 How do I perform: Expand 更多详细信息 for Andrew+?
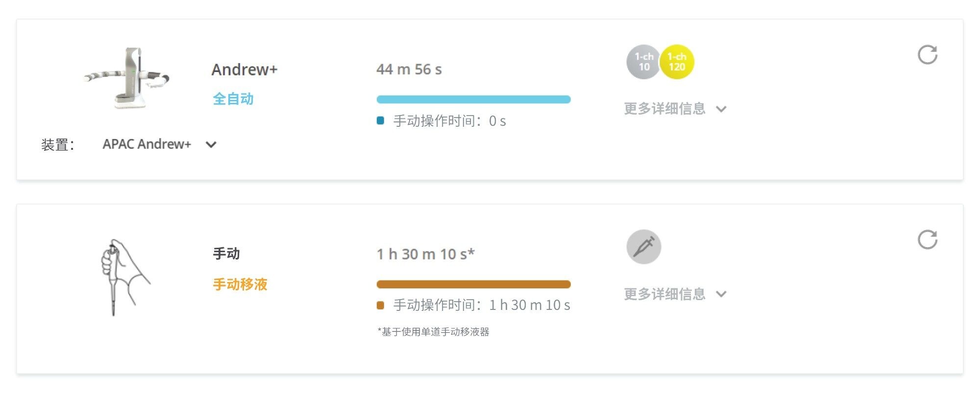(675, 109)
